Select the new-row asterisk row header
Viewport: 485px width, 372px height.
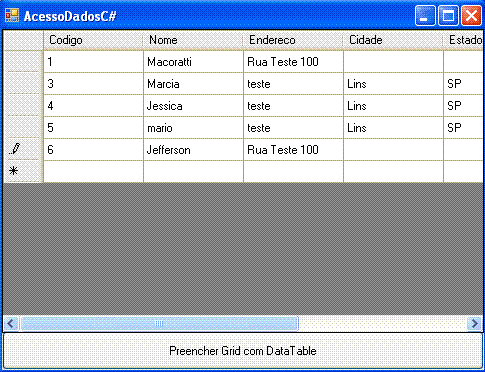(x=23, y=171)
